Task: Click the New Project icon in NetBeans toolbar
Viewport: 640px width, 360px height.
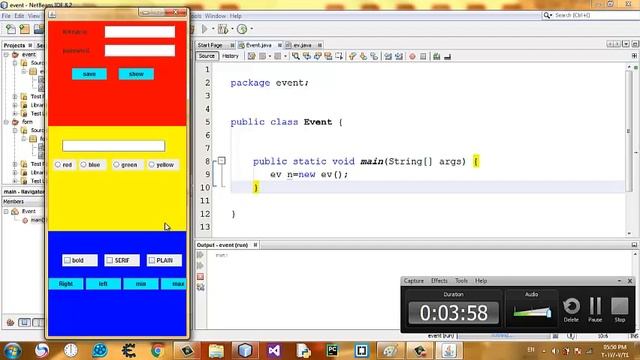Action: click(24, 29)
